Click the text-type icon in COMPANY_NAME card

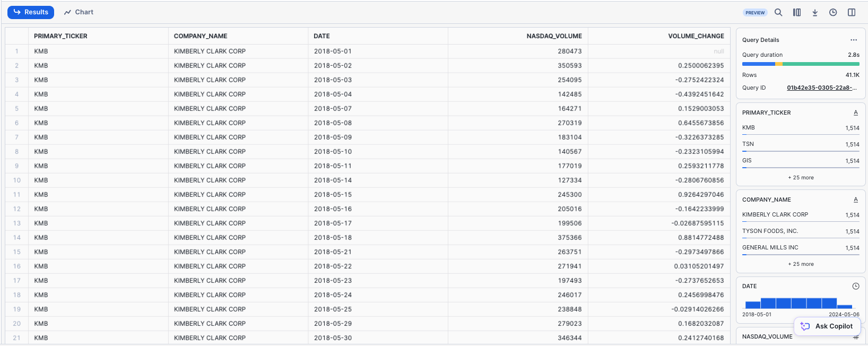point(856,200)
